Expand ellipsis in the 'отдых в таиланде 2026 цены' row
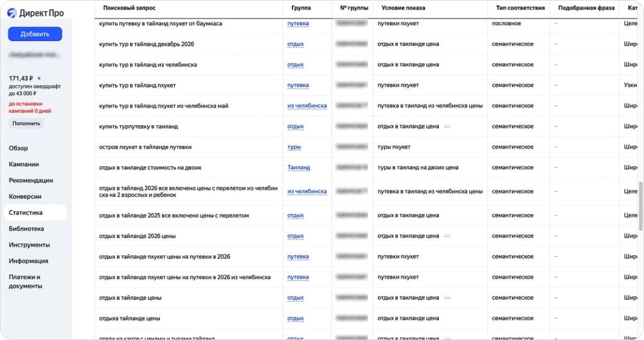This screenshot has width=644, height=340. 447,236
